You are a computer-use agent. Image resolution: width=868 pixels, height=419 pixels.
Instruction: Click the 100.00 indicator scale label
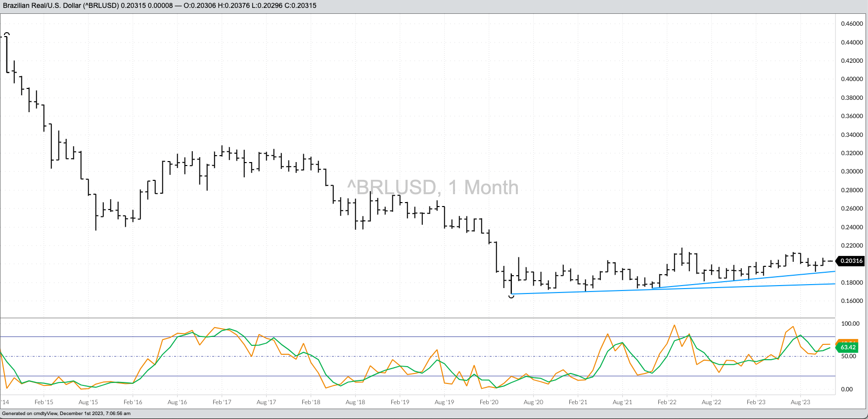pos(850,324)
